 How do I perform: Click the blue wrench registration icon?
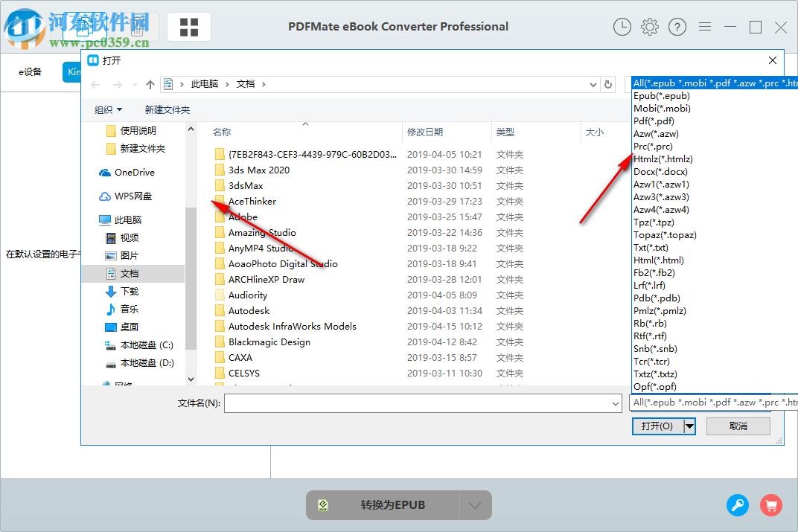tap(738, 505)
